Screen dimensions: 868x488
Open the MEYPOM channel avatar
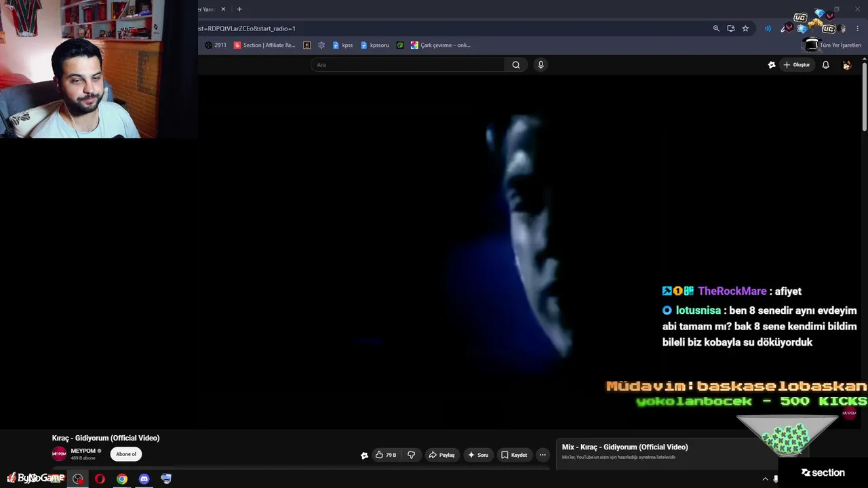click(59, 454)
